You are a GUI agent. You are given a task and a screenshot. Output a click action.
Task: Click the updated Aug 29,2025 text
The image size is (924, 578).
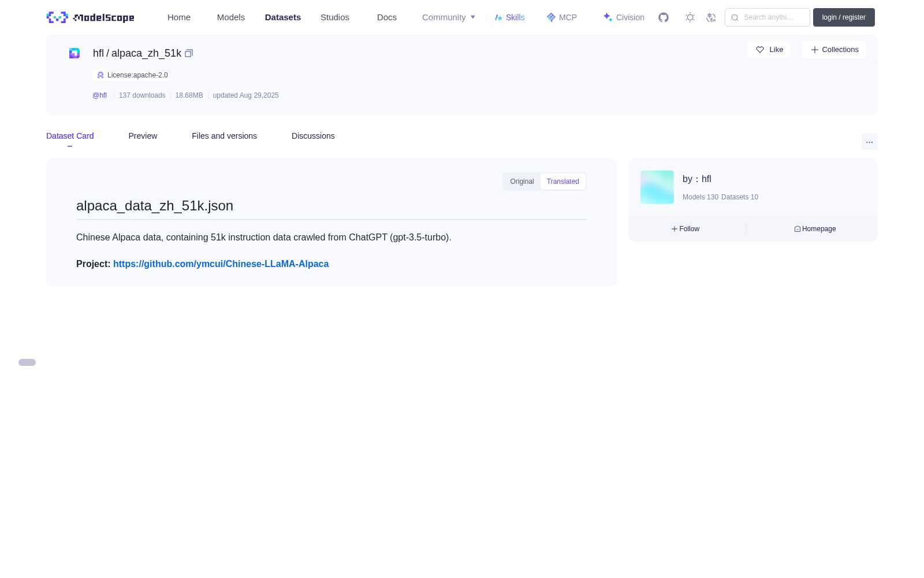click(245, 95)
